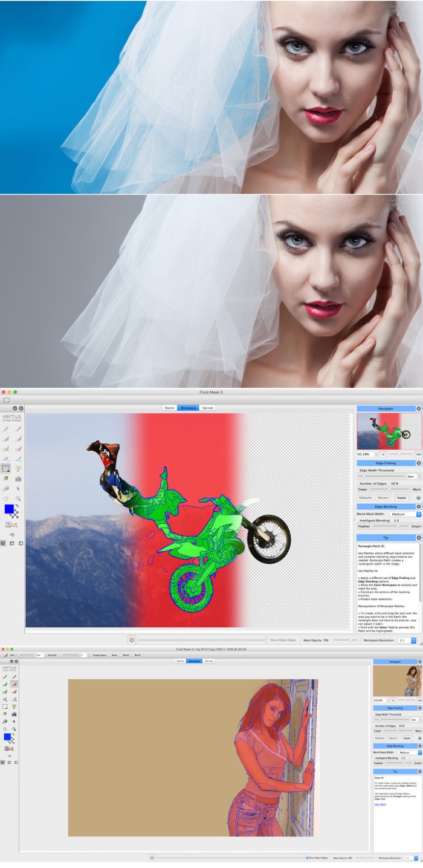Click Navigator thumbnail in motorbike window
Image resolution: width=423 pixels, height=868 pixels.
coord(389,431)
